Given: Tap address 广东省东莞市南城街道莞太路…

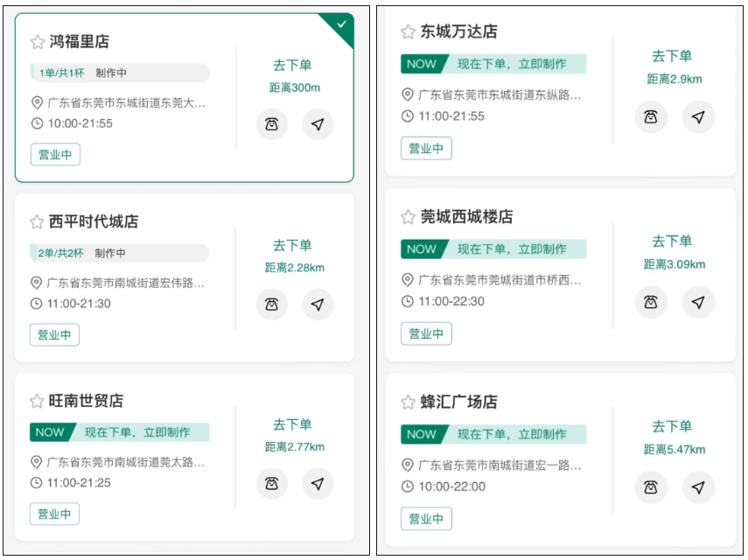Looking at the screenshot, I should click(x=126, y=462).
